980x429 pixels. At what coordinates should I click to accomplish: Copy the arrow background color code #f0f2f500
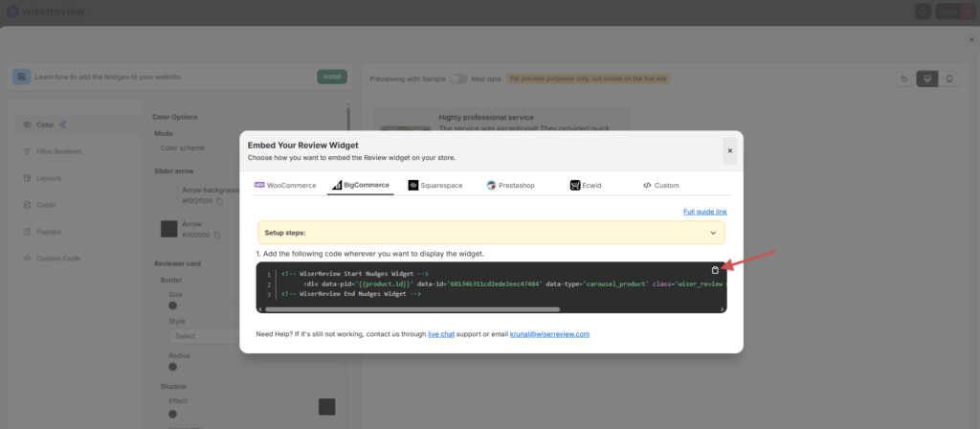(219, 201)
